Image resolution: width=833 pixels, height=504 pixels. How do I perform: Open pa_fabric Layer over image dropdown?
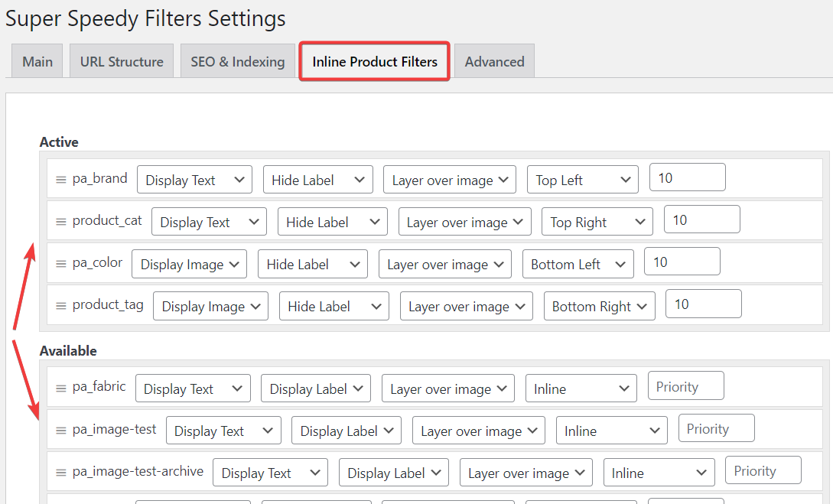[447, 389]
